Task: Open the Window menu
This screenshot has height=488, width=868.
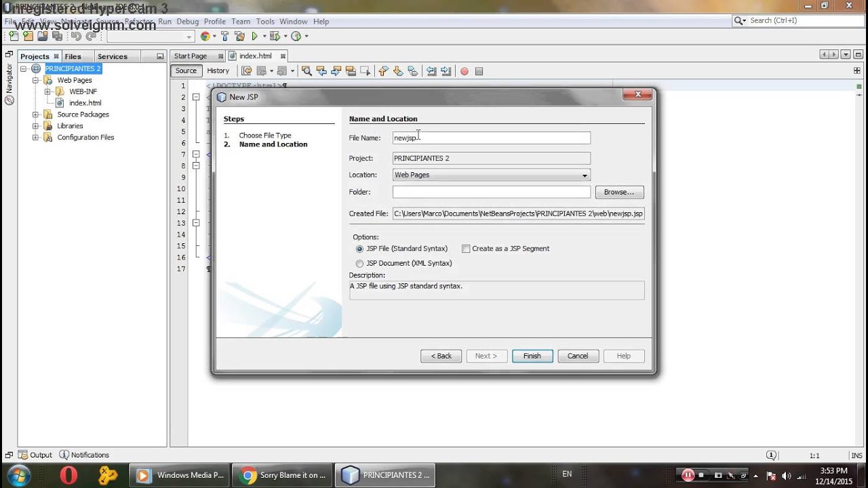Action: coord(293,21)
